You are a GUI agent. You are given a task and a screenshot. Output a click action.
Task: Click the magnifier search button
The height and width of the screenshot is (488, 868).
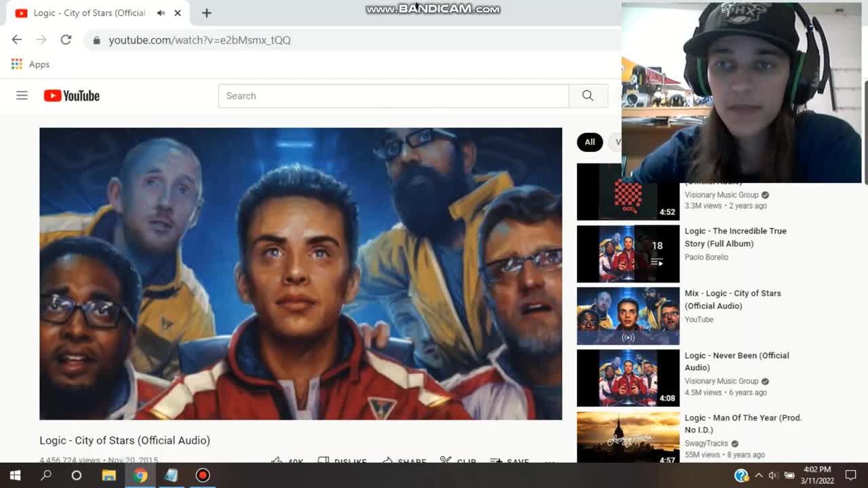tap(588, 96)
